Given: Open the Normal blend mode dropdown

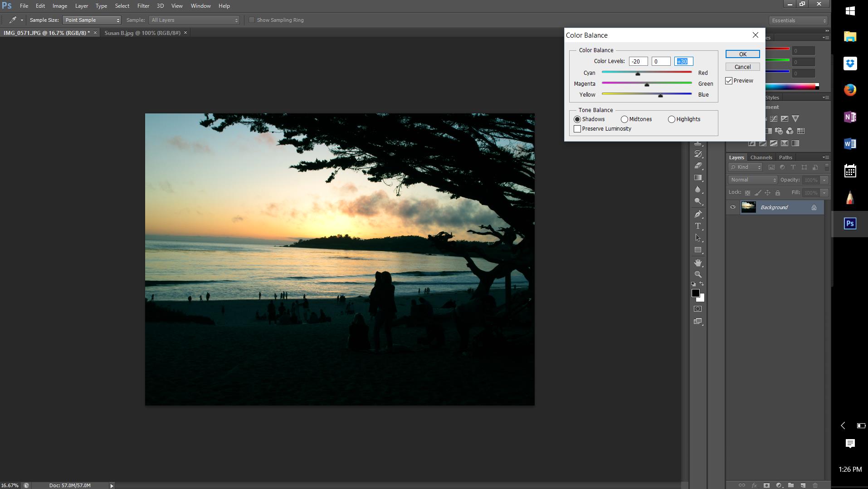Looking at the screenshot, I should 753,180.
